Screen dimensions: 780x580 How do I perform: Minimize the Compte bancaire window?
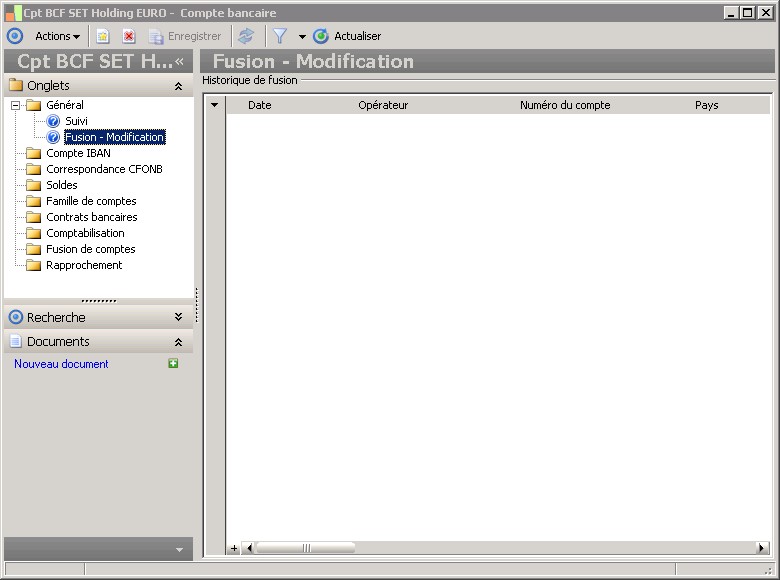(731, 13)
